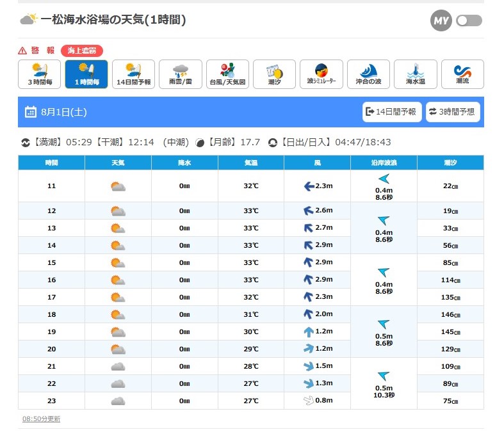Click the 08:50分更新 update link
The image size is (504, 432).
point(41,419)
